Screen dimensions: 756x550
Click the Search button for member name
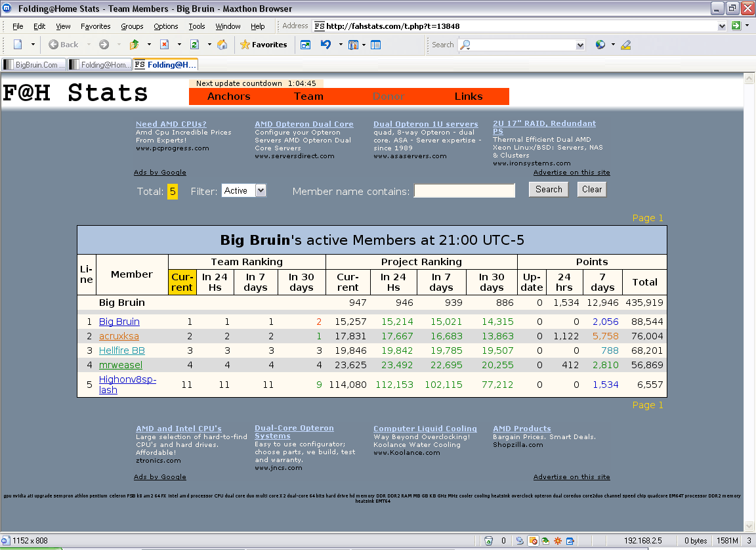click(549, 190)
